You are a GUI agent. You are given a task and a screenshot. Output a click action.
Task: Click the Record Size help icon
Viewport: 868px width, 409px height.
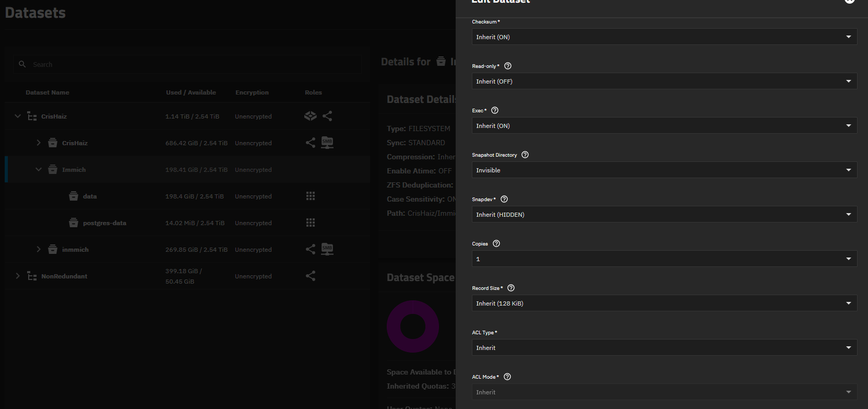pos(511,288)
